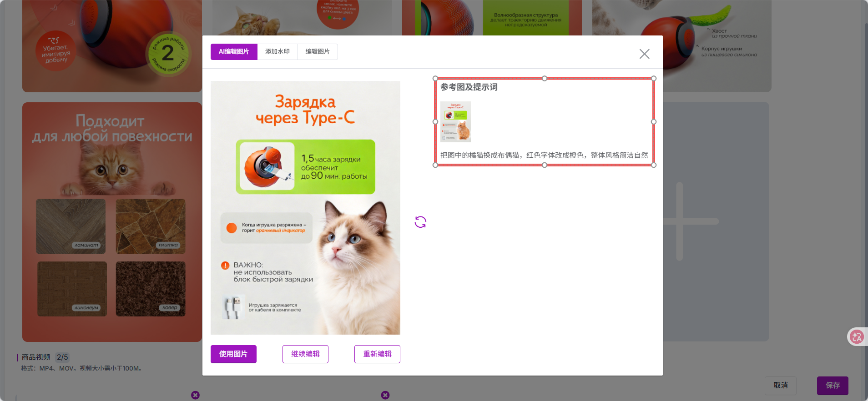The height and width of the screenshot is (401, 868).
Task: Select the 编辑图片 tab
Action: click(x=318, y=52)
